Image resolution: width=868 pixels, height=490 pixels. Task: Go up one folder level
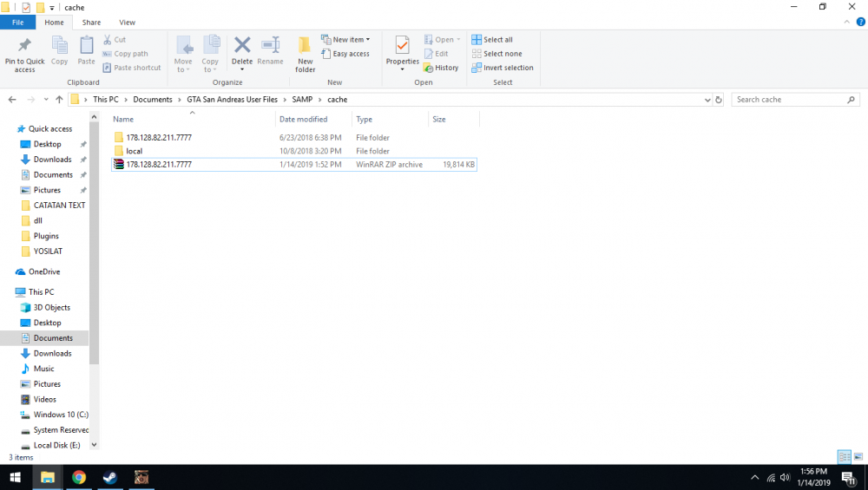[x=59, y=100]
